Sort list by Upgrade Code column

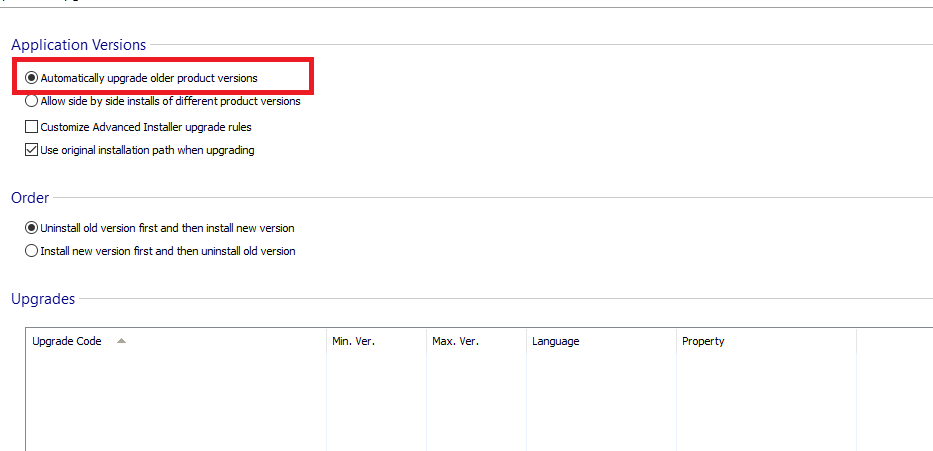67,341
